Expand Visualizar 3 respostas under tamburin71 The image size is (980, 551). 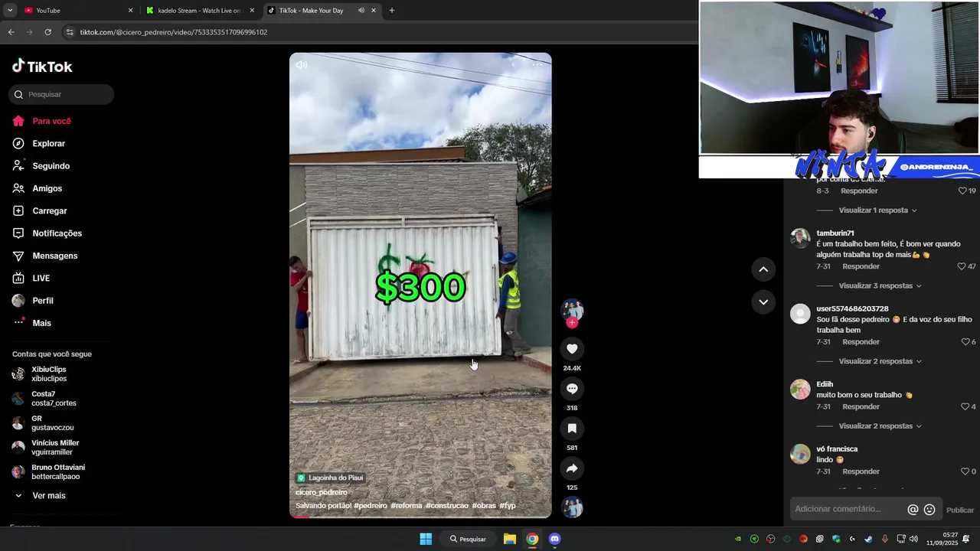pyautogui.click(x=880, y=285)
